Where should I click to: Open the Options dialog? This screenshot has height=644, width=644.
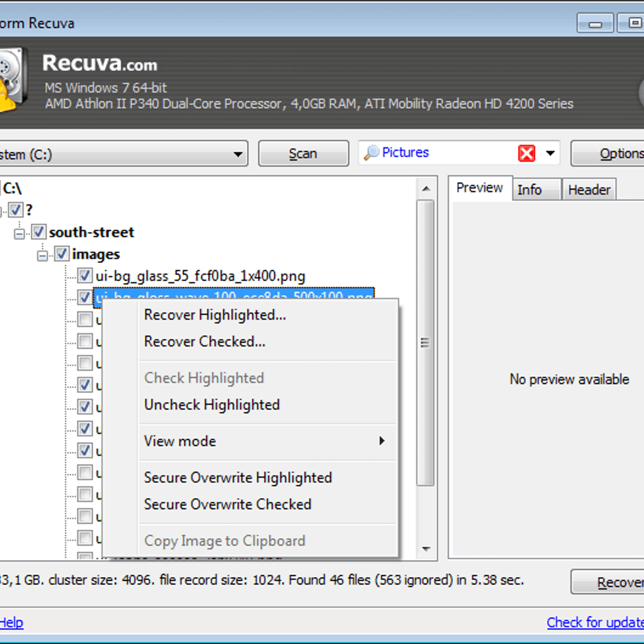(x=608, y=153)
